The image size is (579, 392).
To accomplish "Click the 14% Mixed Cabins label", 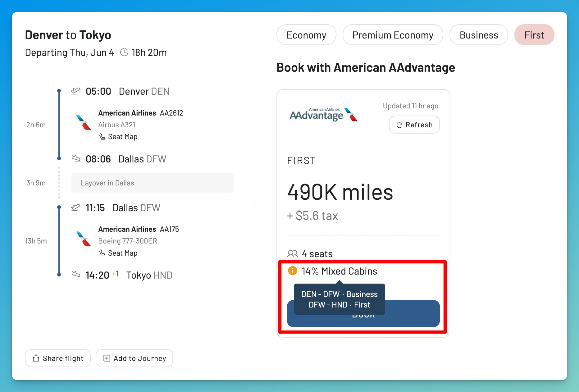I will coord(340,271).
